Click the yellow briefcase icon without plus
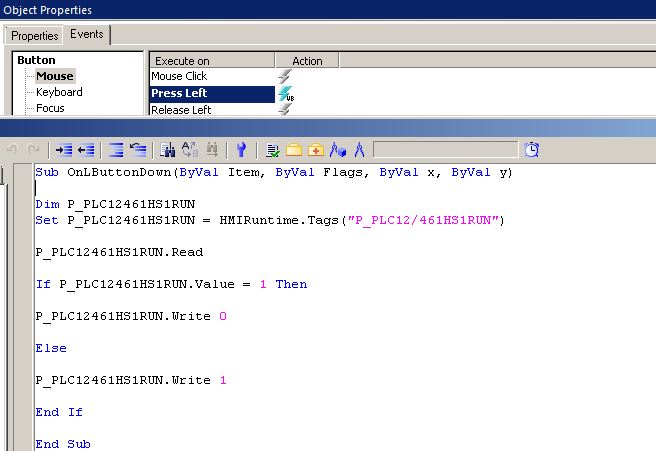The image size is (656, 451). tap(294, 150)
